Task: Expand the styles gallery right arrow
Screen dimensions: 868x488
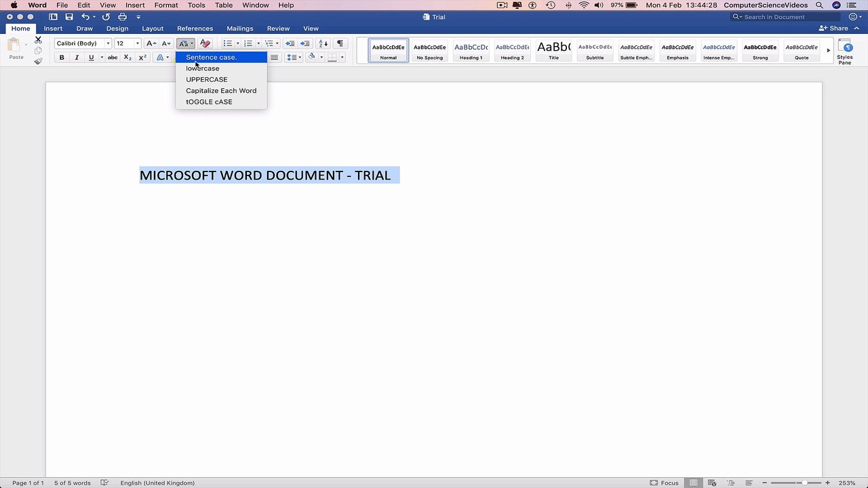Action: click(x=828, y=50)
